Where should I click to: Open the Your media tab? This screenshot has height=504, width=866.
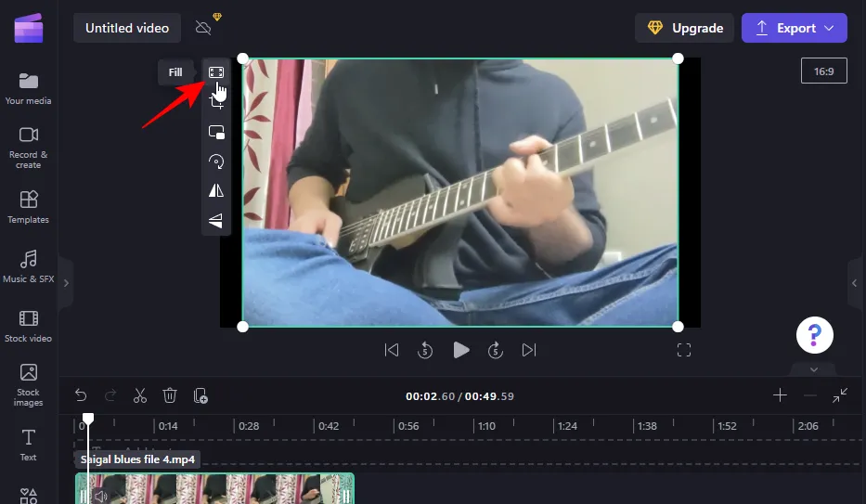coord(28,88)
